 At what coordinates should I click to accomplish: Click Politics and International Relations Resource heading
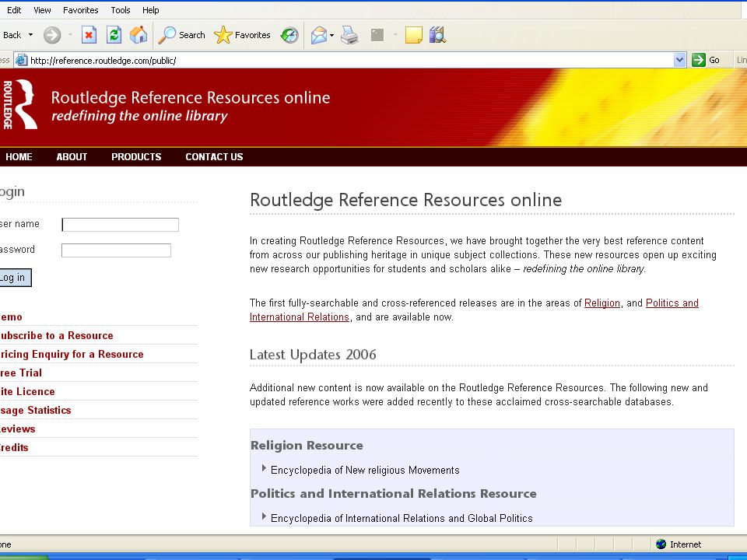coord(394,494)
